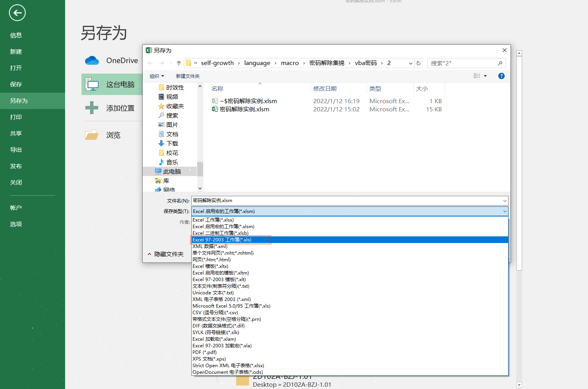The width and height of the screenshot is (588, 389).
Task: Select 图片 in the navigation pane
Action: coord(171,124)
